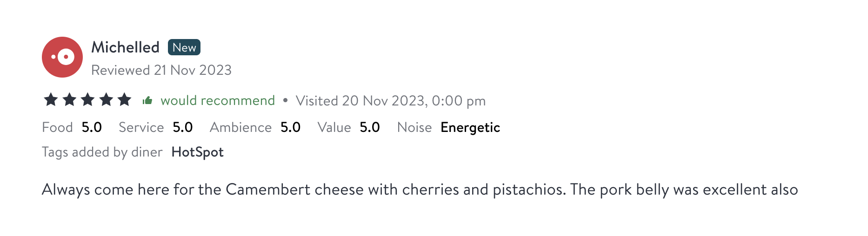Click the first rating star

point(51,100)
